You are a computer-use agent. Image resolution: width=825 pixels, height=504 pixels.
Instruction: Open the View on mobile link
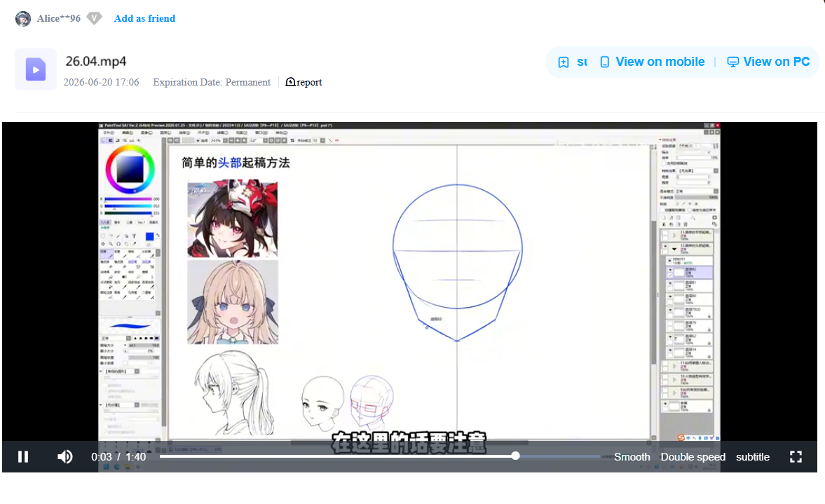click(660, 62)
